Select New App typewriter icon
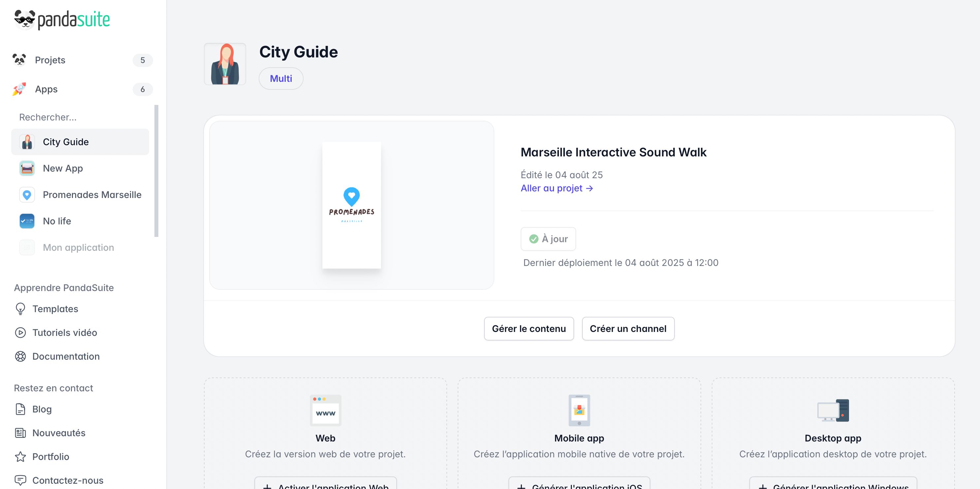Image resolution: width=980 pixels, height=489 pixels. (27, 168)
